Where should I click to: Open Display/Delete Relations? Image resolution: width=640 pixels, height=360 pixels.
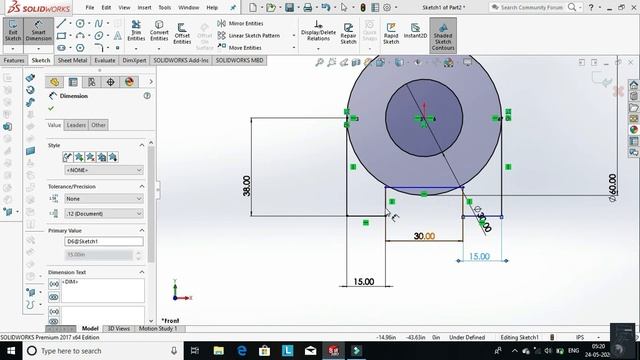click(318, 31)
